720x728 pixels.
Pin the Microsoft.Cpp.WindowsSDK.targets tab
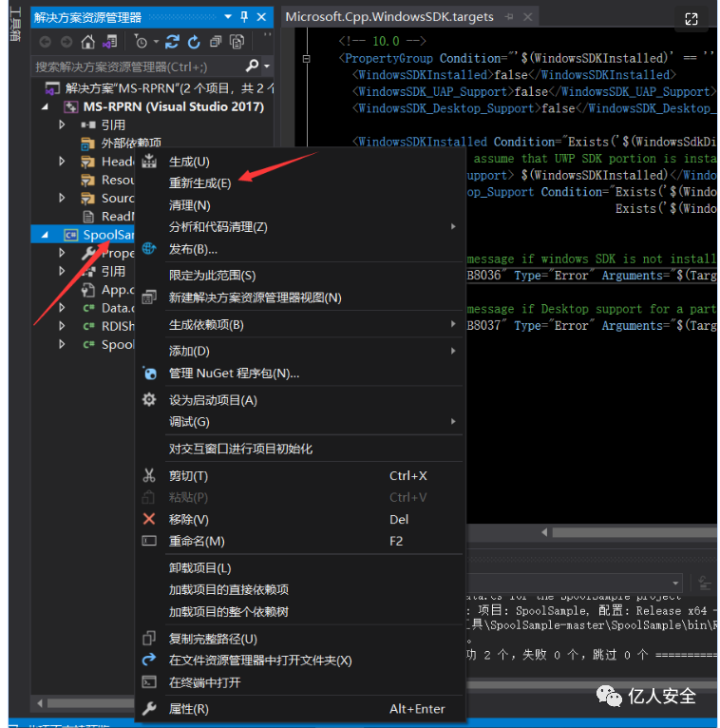(x=510, y=18)
